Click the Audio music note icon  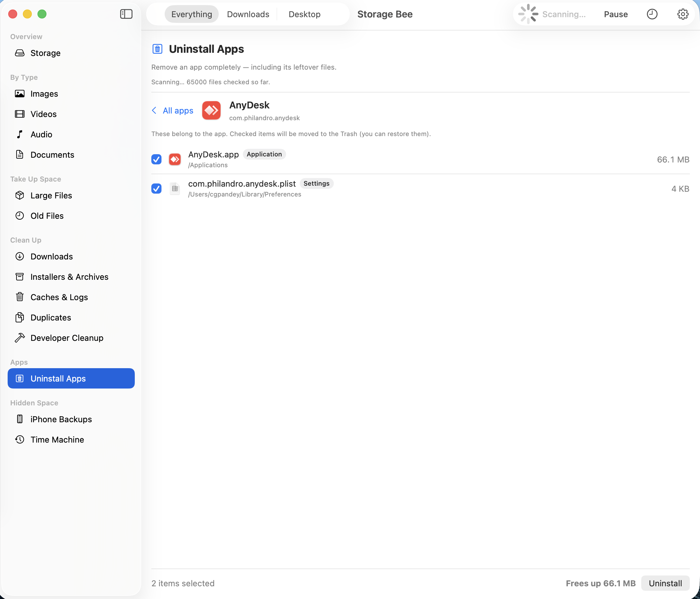click(20, 134)
